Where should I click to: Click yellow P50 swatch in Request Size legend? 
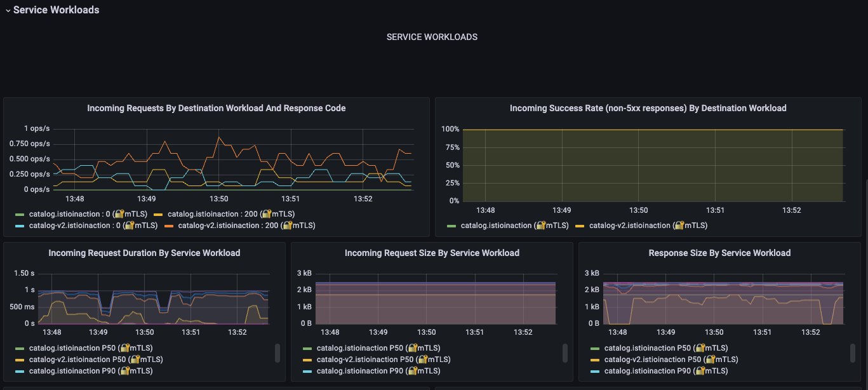[x=307, y=360]
